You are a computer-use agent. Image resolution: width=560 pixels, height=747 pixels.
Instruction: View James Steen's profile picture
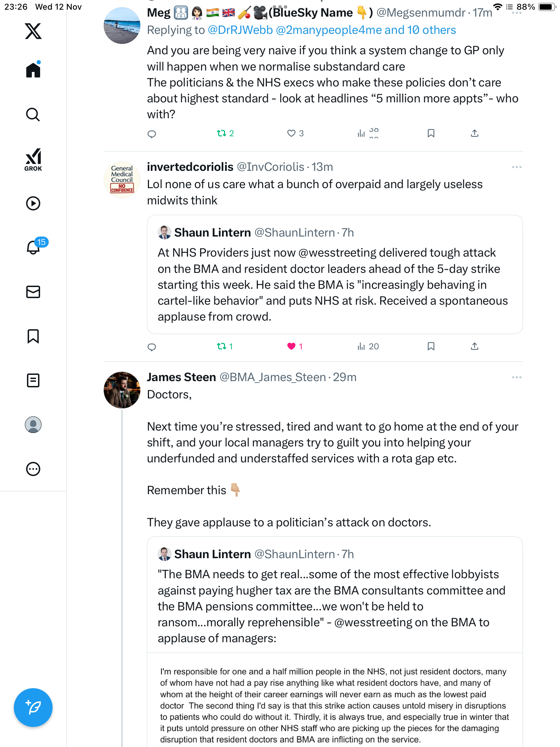[x=122, y=390]
